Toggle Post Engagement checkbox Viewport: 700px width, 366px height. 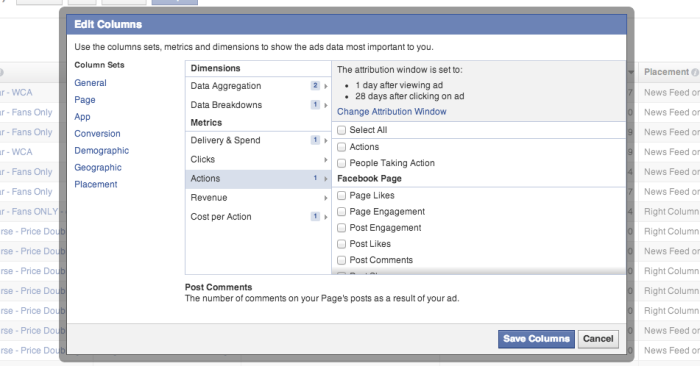[342, 228]
